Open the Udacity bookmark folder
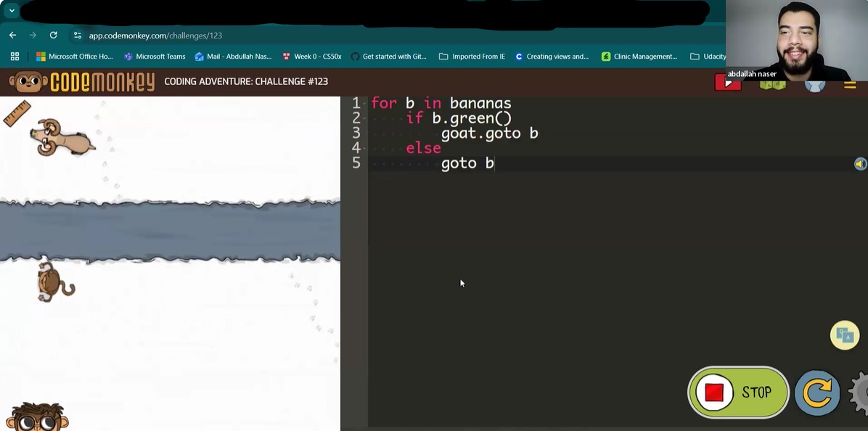The image size is (868, 431). (708, 57)
